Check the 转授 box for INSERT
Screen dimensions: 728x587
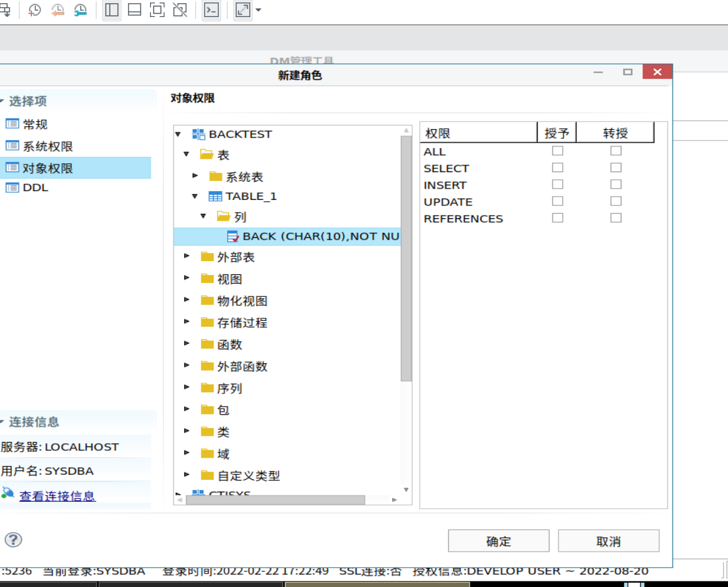coord(616,184)
